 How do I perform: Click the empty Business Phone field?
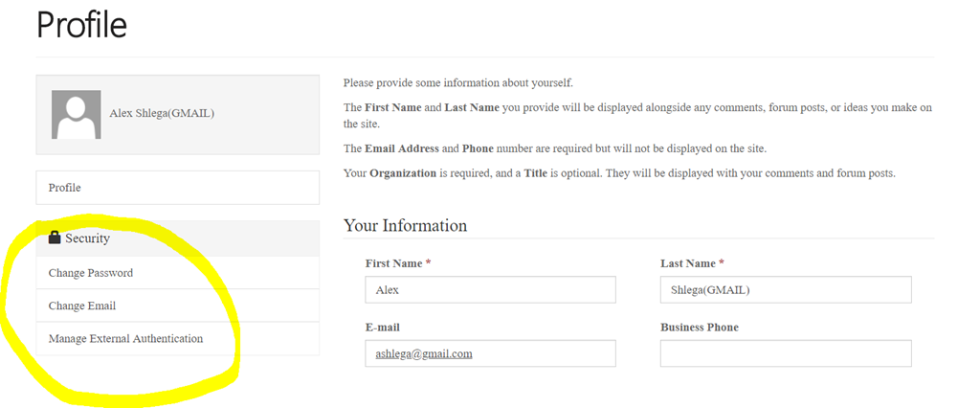point(786,353)
